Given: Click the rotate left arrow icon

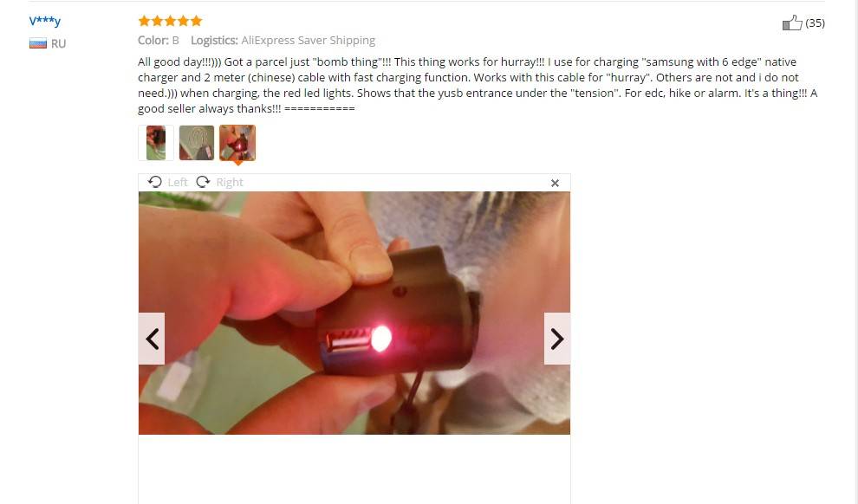Looking at the screenshot, I should tap(155, 182).
